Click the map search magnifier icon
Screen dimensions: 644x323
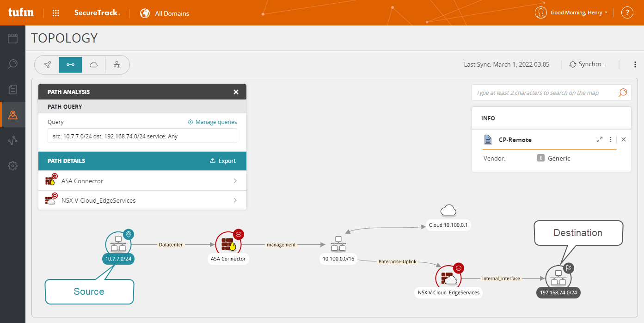point(623,93)
